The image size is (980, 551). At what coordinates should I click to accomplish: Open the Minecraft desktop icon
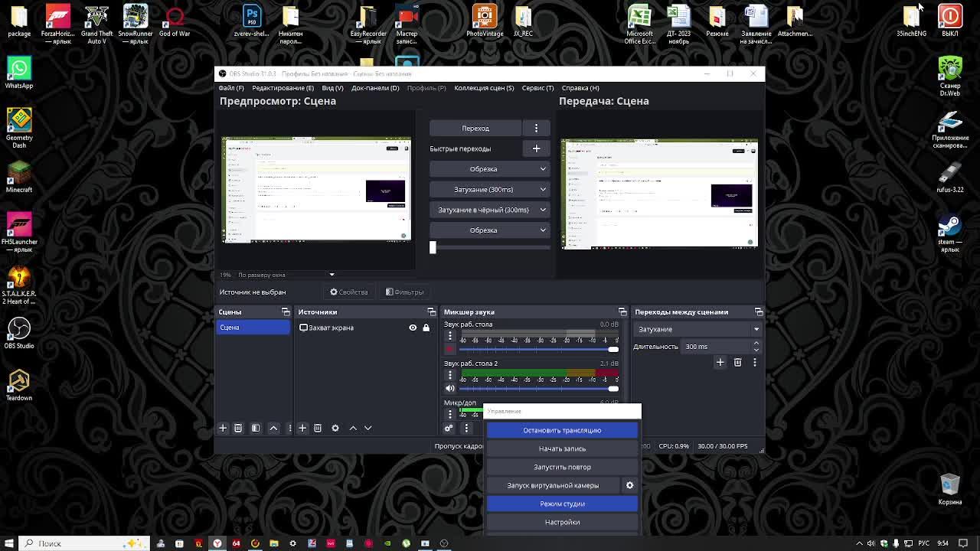tap(19, 178)
